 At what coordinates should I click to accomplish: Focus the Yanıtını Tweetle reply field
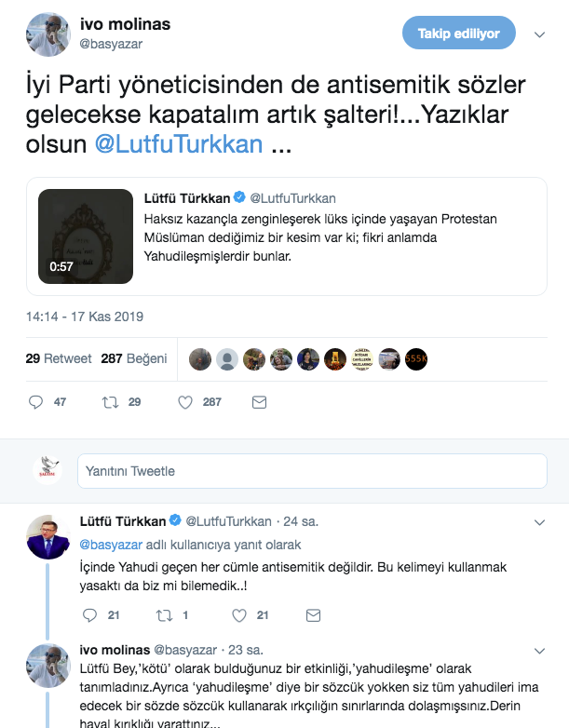(312, 471)
